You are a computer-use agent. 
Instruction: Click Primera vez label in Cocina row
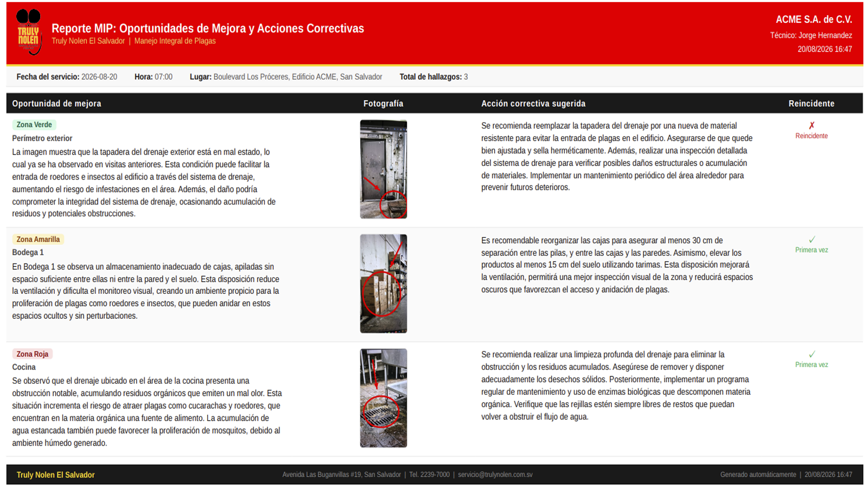[x=812, y=365]
